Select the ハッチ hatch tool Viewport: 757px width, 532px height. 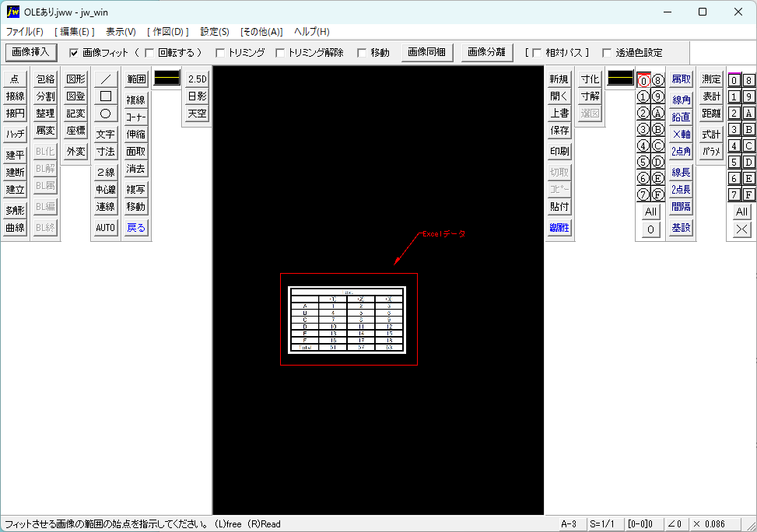14,134
